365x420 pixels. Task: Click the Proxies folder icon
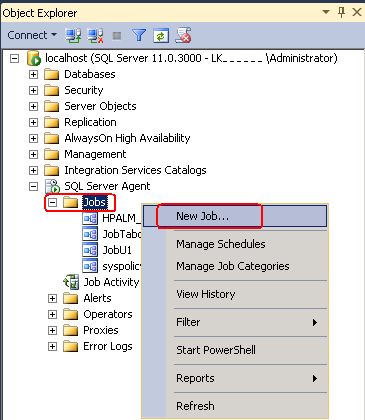coord(71,330)
